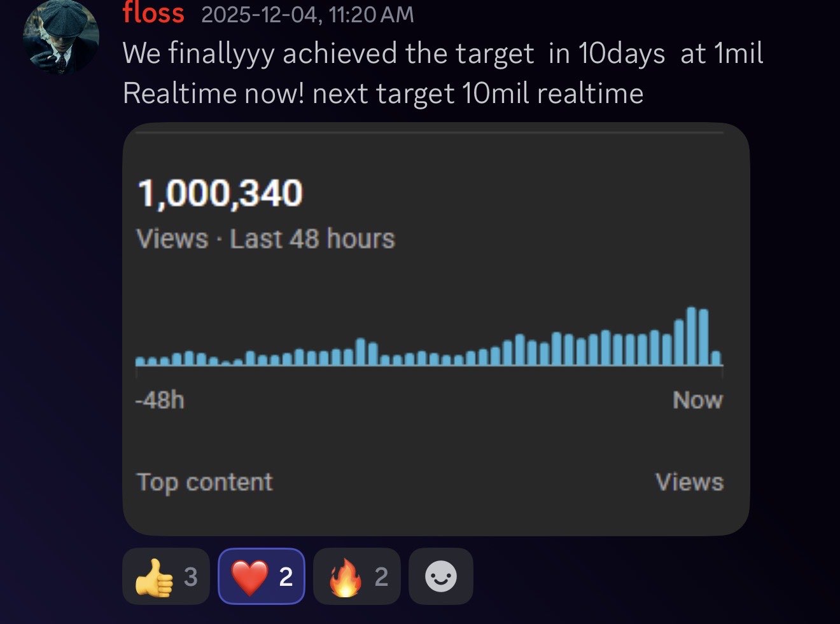This screenshot has height=624, width=840.
Task: Click the 1,000,340 views number in the image
Action: coord(220,193)
